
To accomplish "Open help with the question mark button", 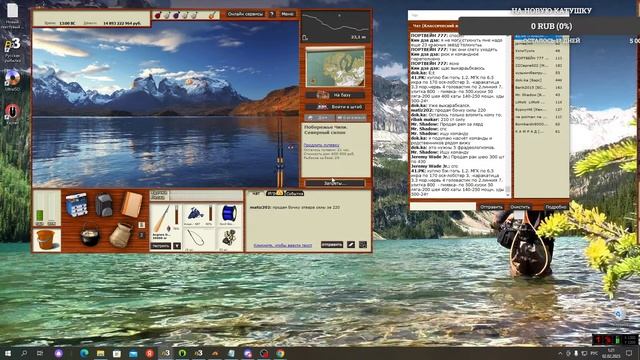I will coord(272,14).
